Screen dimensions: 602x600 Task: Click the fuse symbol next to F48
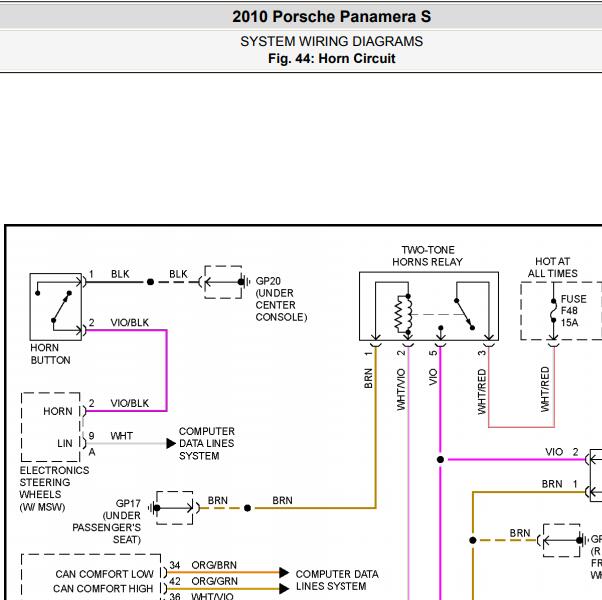(x=553, y=311)
